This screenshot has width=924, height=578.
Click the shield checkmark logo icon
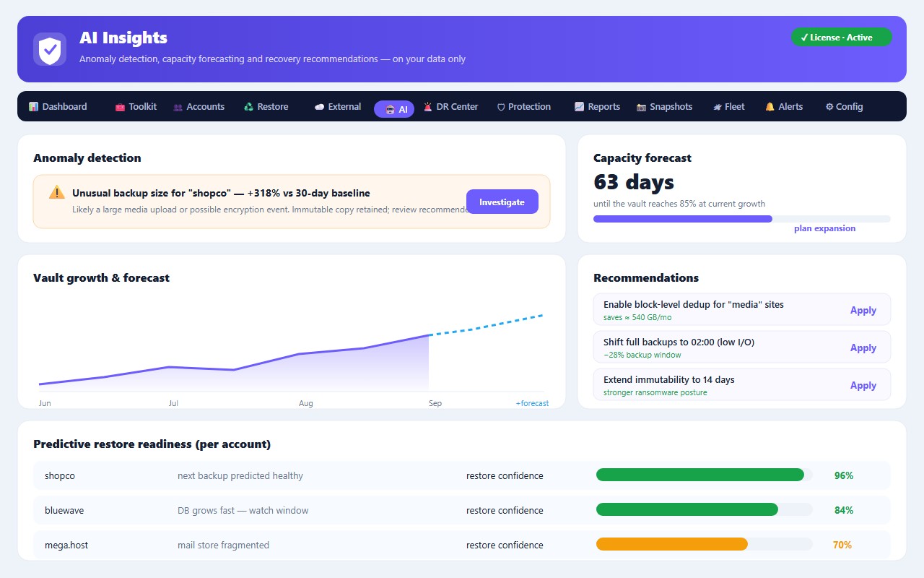[50, 49]
